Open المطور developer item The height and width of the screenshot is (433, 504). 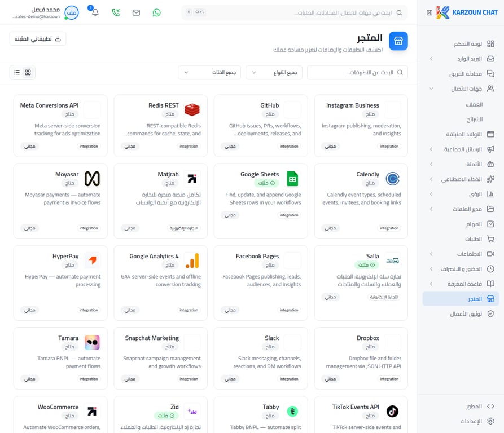[461, 407]
